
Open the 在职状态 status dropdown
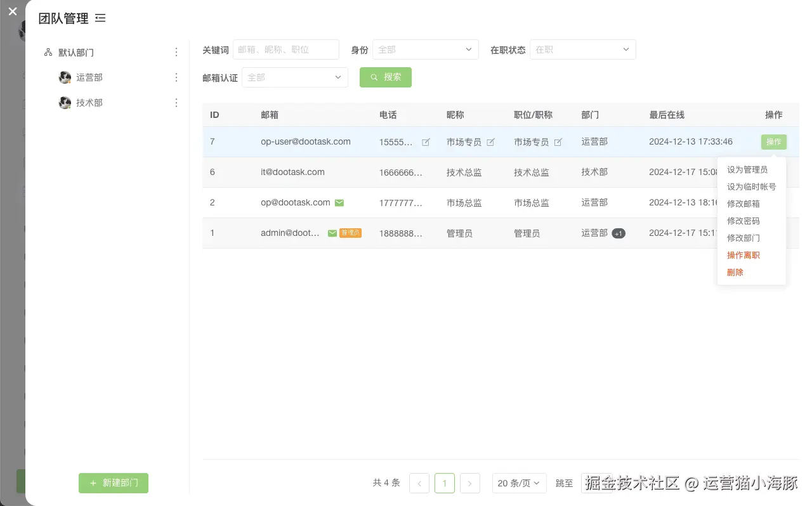(583, 49)
